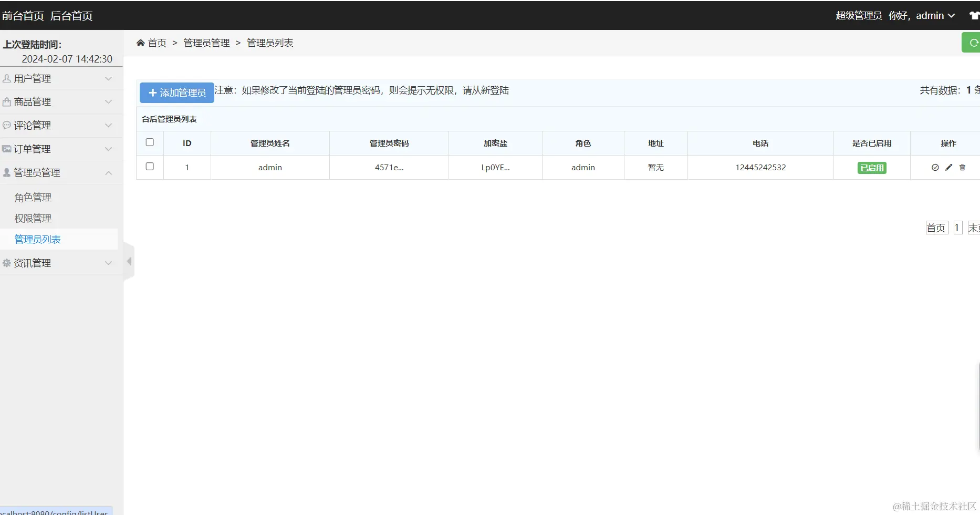Screen dimensions: 980x515
Task: Collapse the sidebar with left arrow handle
Action: click(129, 261)
